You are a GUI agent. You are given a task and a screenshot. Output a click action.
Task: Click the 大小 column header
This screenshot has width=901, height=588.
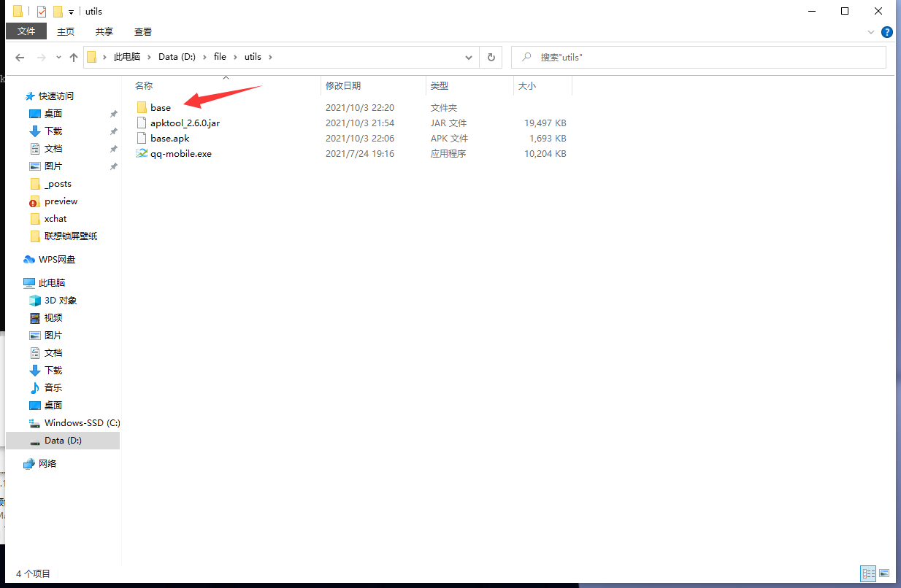coord(526,86)
